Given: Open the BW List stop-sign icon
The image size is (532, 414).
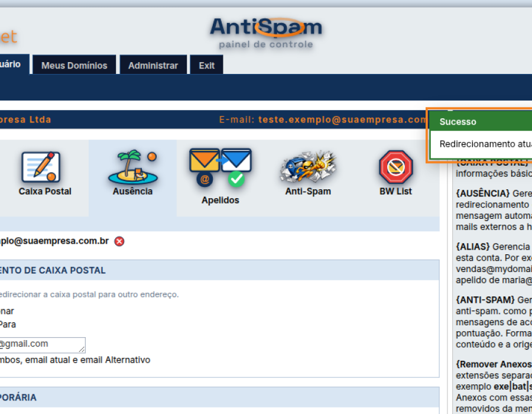Looking at the screenshot, I should click(x=395, y=167).
